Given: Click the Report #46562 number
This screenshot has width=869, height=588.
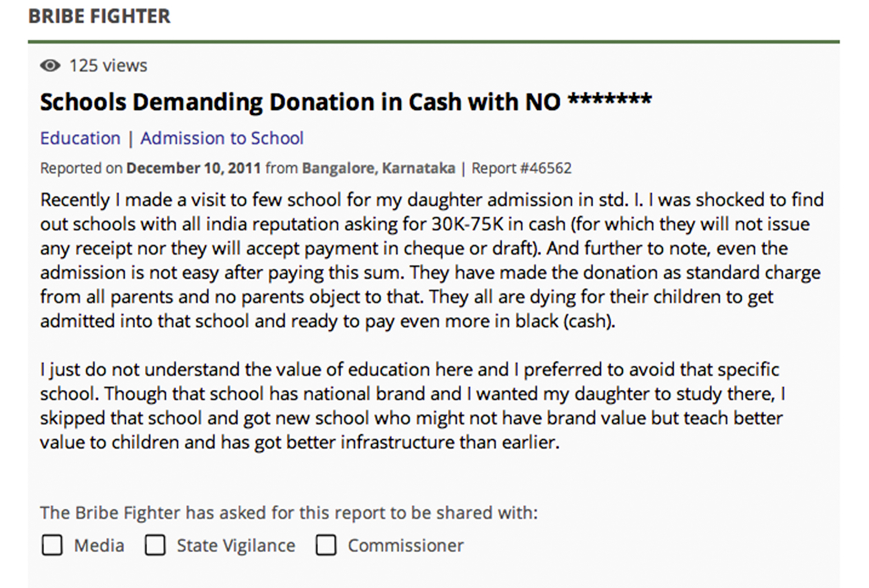Looking at the screenshot, I should (521, 169).
